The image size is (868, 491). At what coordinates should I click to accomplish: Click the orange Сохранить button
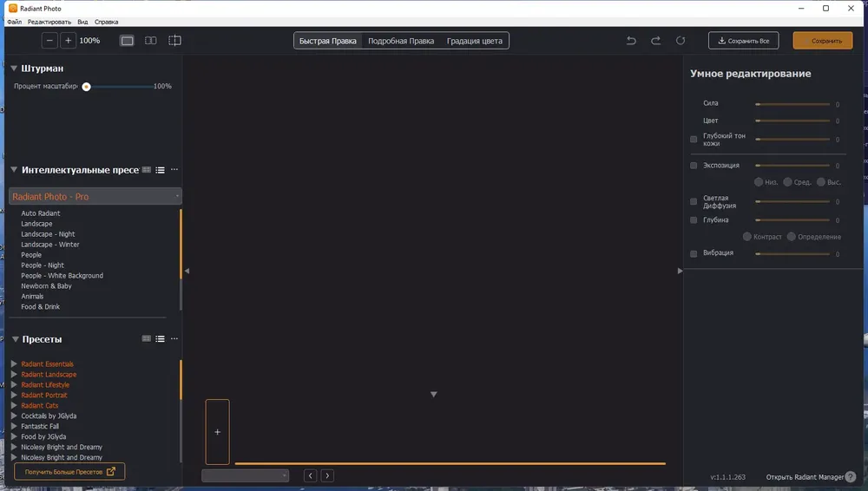point(823,41)
